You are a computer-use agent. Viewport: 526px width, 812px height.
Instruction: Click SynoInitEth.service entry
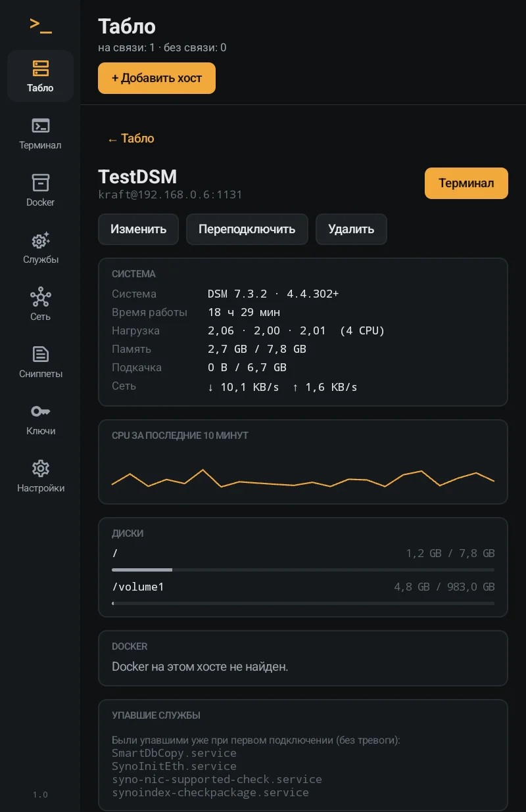click(x=174, y=766)
